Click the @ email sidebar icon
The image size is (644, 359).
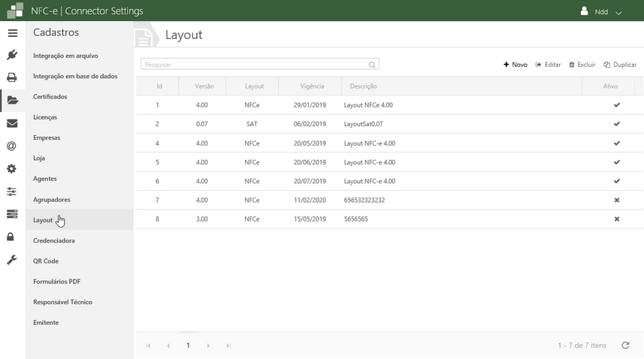pos(12,146)
